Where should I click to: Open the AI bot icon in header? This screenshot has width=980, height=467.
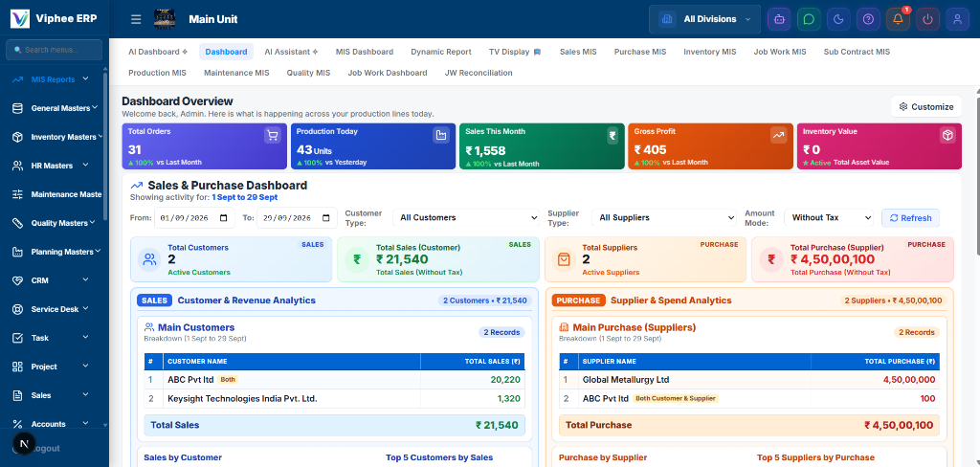[779, 19]
